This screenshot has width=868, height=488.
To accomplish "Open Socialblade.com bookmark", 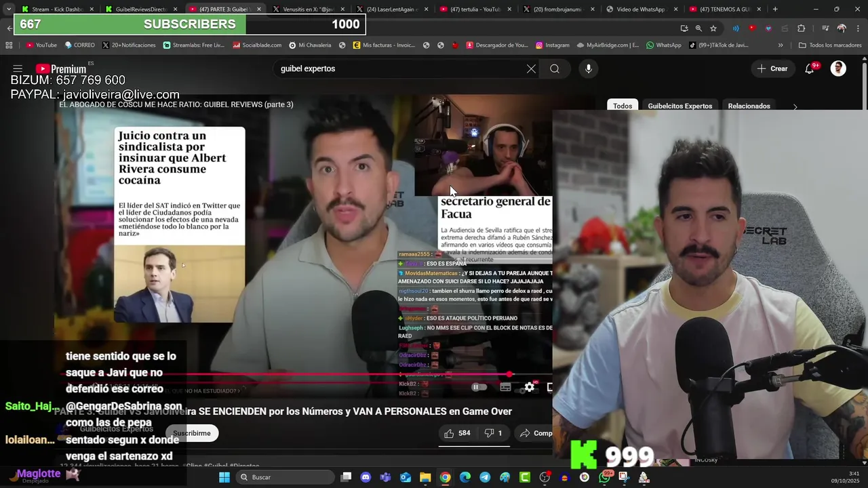I will [x=257, y=45].
